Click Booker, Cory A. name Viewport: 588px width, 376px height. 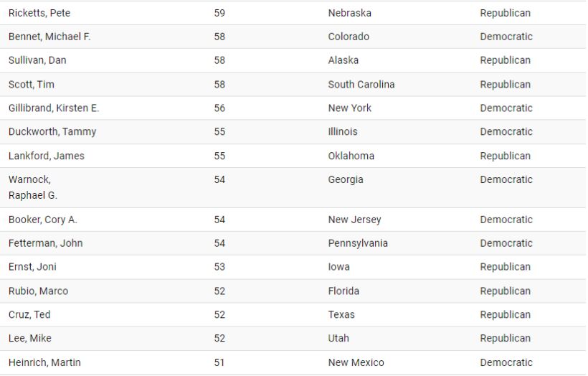click(x=43, y=220)
